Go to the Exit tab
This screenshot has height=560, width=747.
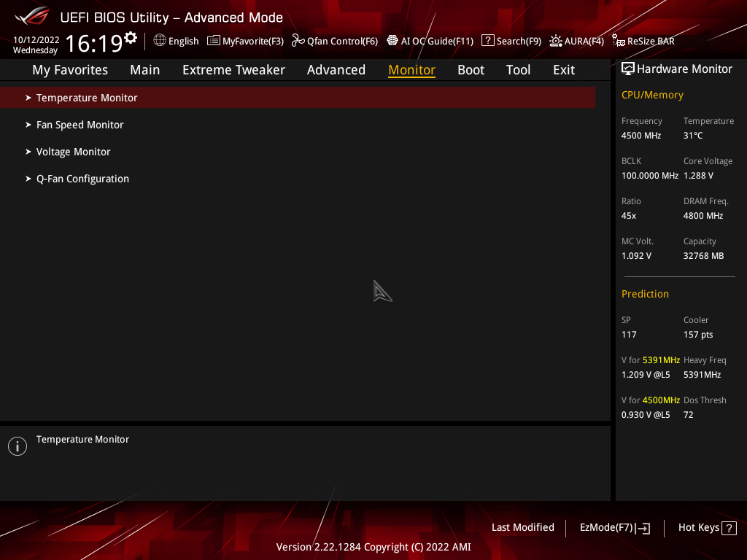(x=564, y=70)
